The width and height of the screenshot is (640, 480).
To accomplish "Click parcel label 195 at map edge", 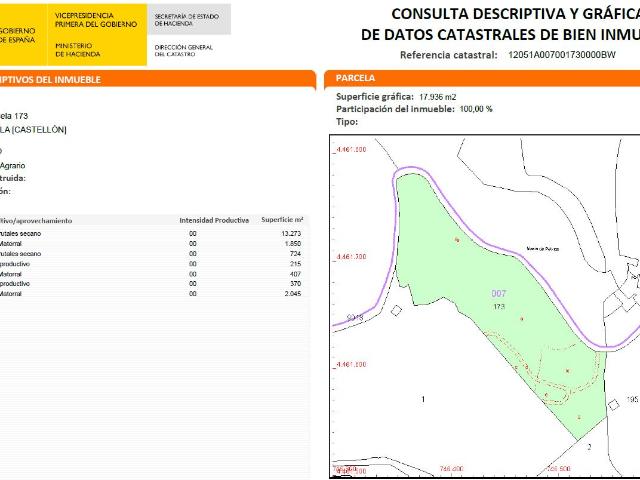I will tap(633, 399).
